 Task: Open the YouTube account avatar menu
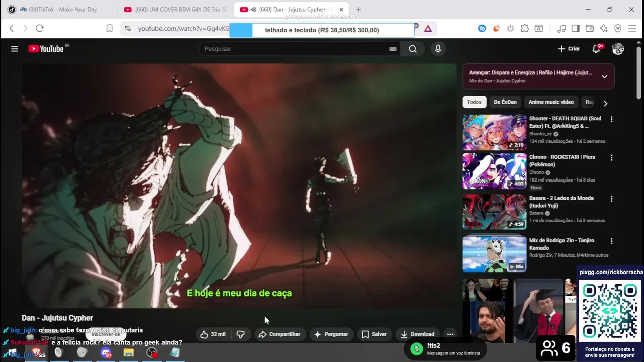(x=618, y=49)
